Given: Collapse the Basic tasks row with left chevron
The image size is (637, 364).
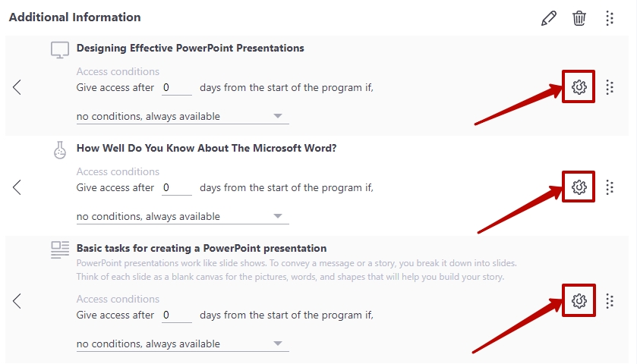Looking at the screenshot, I should click(x=17, y=301).
